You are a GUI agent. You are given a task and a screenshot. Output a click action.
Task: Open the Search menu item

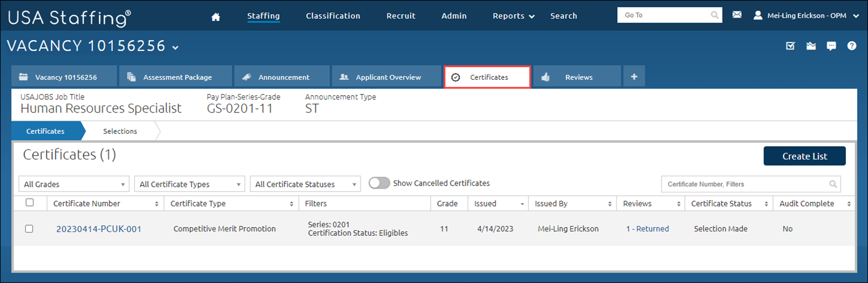(x=563, y=16)
